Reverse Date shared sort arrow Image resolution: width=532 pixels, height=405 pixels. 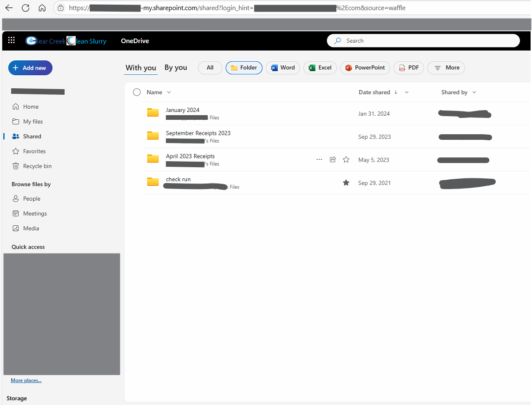point(395,92)
